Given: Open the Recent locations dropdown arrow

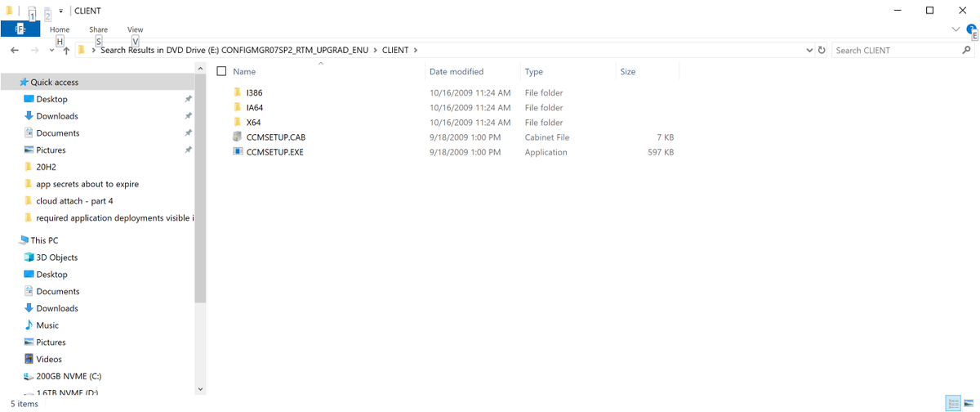Looking at the screenshot, I should pos(51,51).
